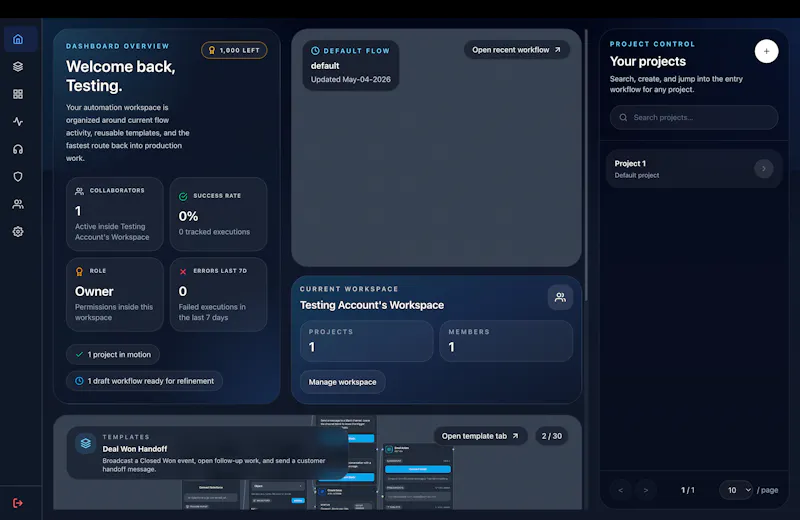Click the search magnifier icon in projects

point(623,117)
